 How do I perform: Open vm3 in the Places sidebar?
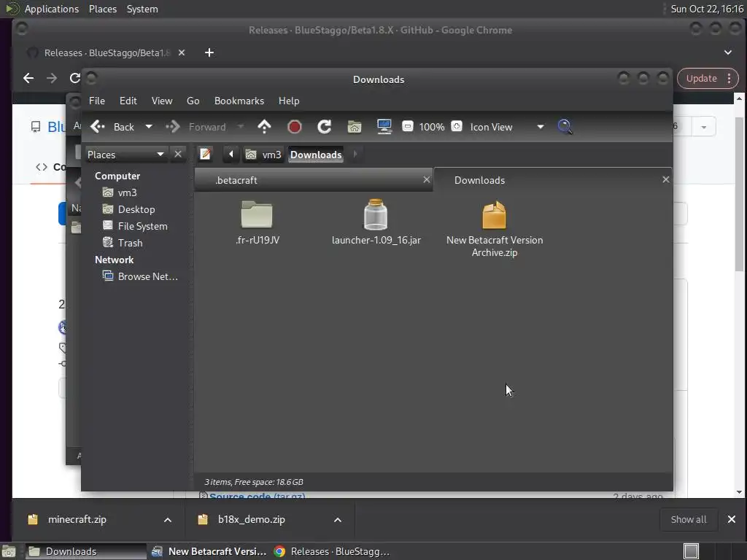pos(127,192)
